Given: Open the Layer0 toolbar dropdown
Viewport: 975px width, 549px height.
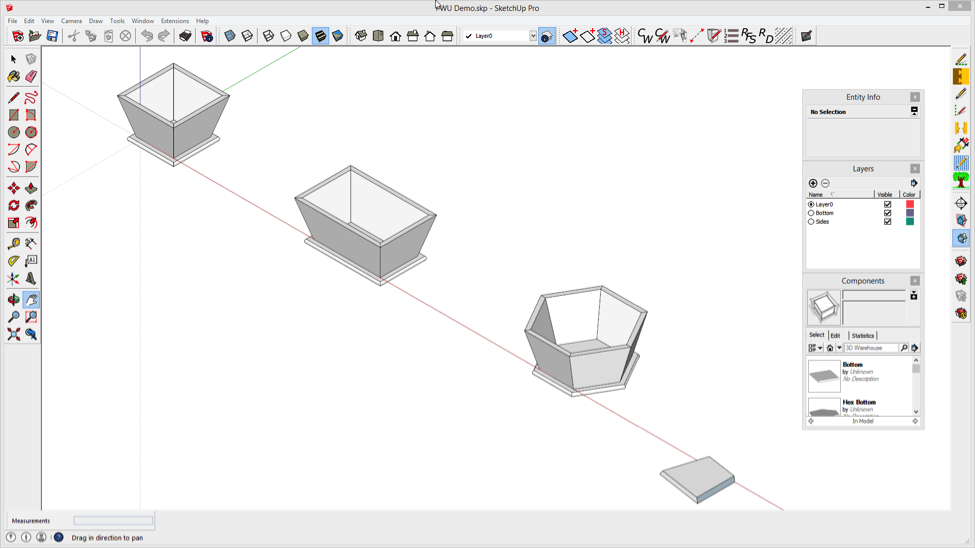Looking at the screenshot, I should [533, 36].
